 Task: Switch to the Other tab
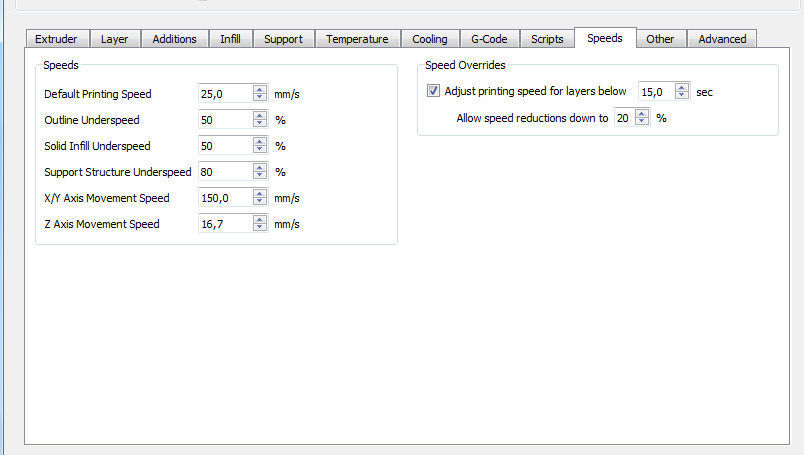[x=660, y=39]
